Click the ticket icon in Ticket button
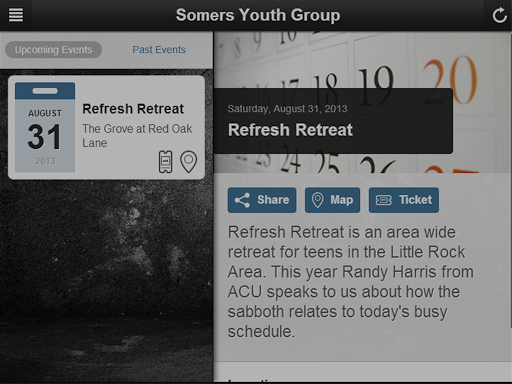The image size is (512, 384). click(x=384, y=200)
